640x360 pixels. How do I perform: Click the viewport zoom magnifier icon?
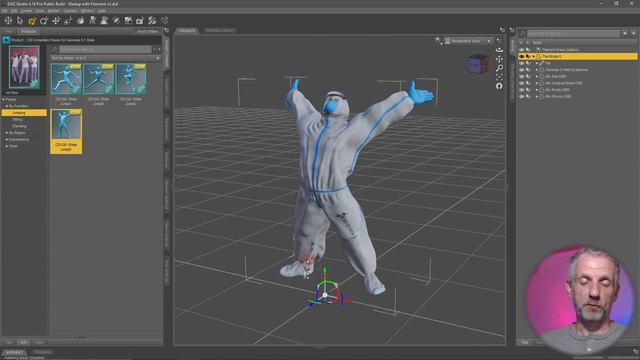pyautogui.click(x=499, y=68)
